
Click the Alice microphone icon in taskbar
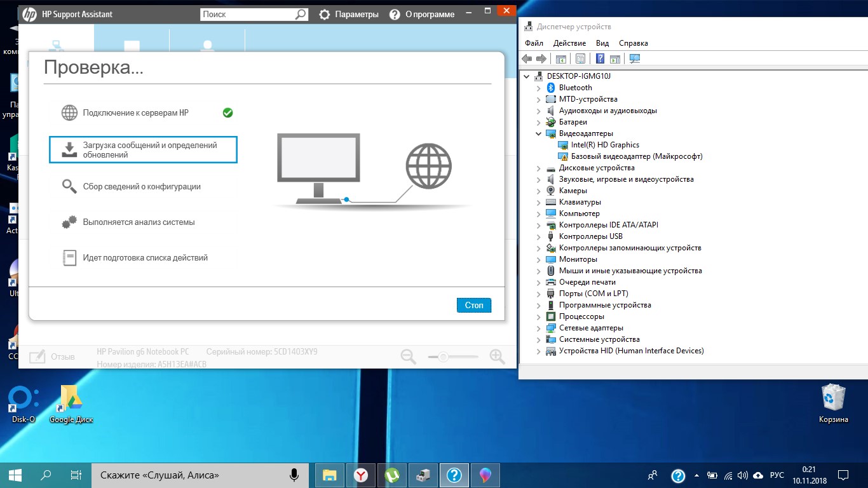[294, 475]
